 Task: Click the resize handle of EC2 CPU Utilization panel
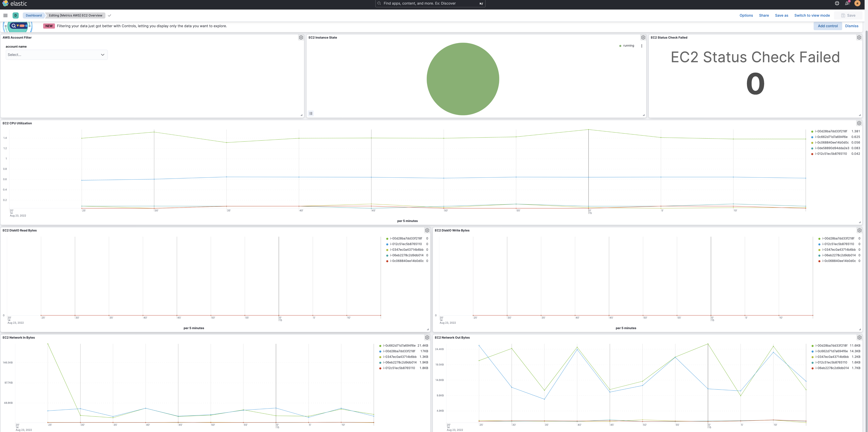(x=860, y=222)
